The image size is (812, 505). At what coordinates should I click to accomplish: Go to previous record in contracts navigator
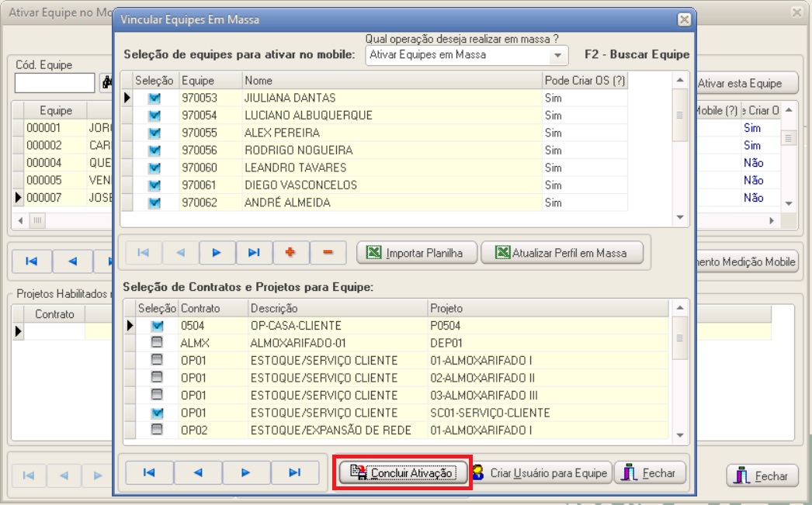click(x=197, y=472)
